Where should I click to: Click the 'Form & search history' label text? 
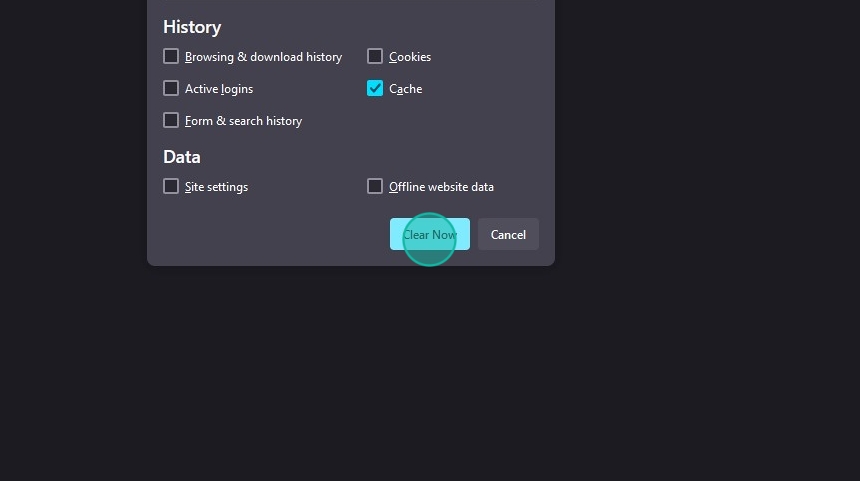[x=243, y=121]
